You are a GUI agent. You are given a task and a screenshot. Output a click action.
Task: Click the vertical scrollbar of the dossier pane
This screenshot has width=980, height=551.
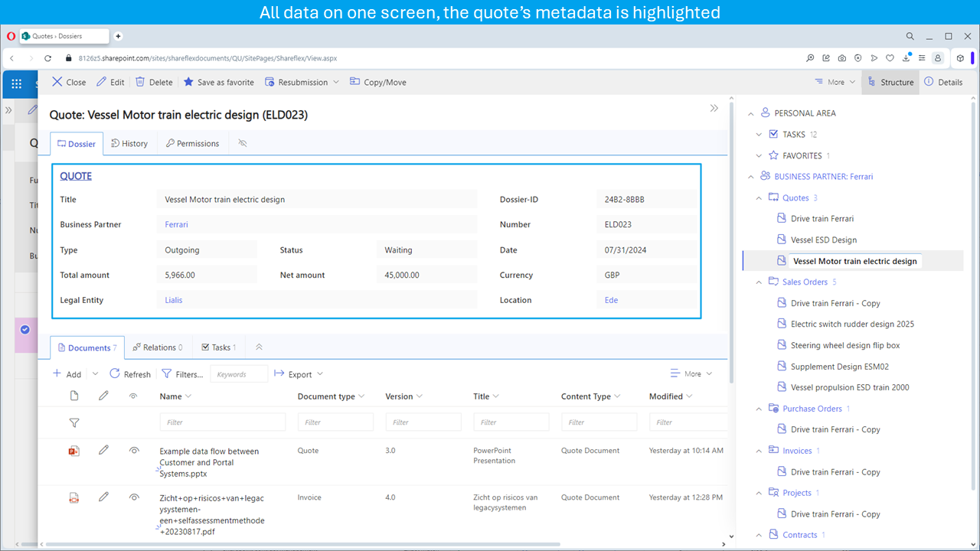point(731,245)
